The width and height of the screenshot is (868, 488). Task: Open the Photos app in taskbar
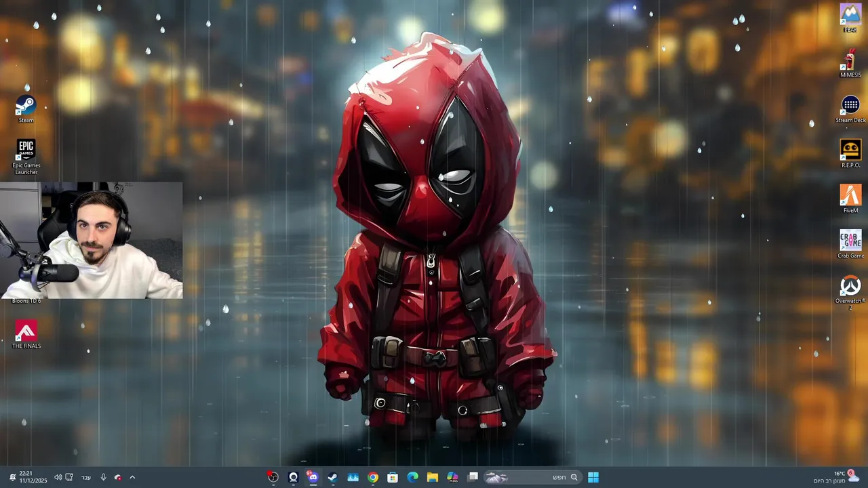point(353,477)
